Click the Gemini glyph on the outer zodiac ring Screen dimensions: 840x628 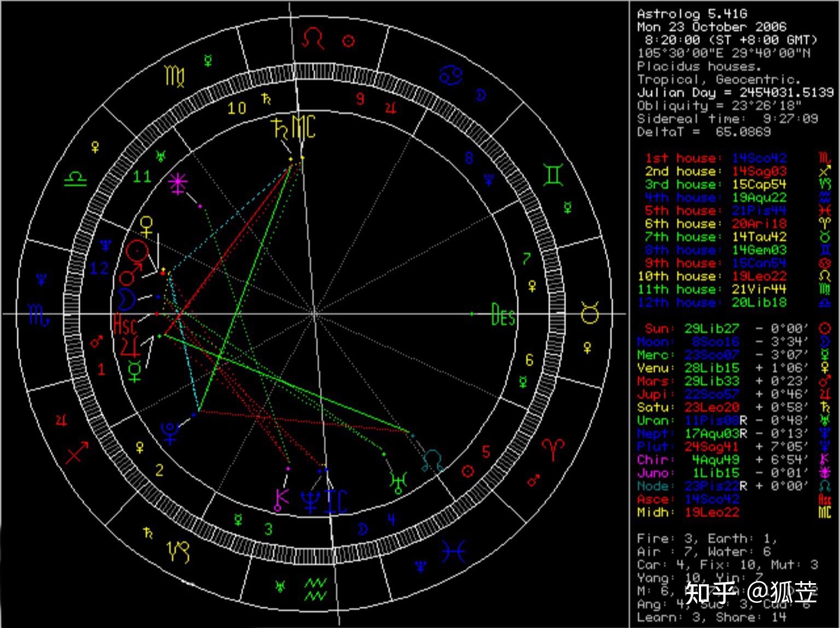pos(553,174)
